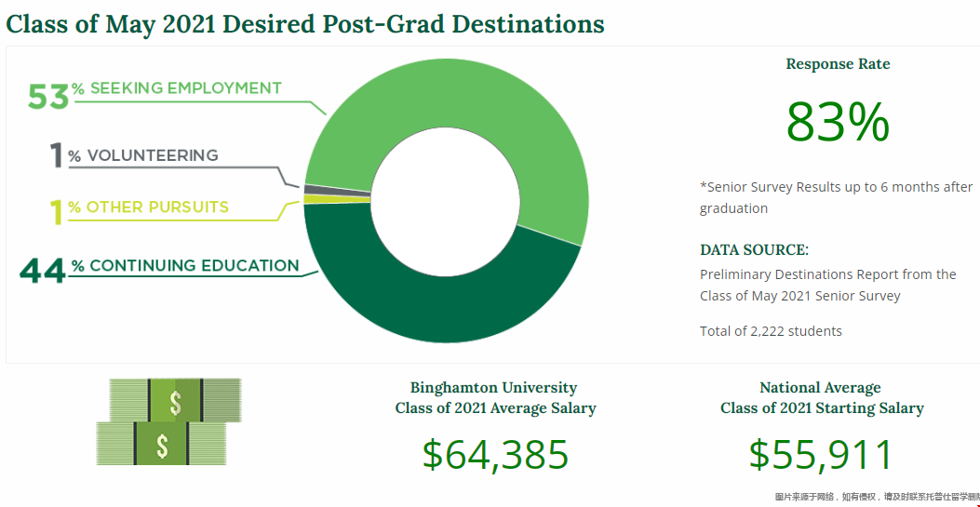Click the gray Volunteering donut sliver
This screenshot has height=507, width=980.
(310, 190)
